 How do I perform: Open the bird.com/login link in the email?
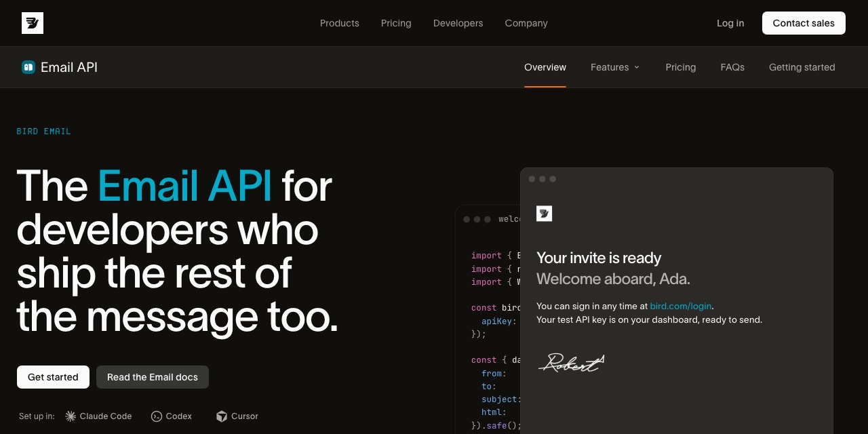point(681,306)
